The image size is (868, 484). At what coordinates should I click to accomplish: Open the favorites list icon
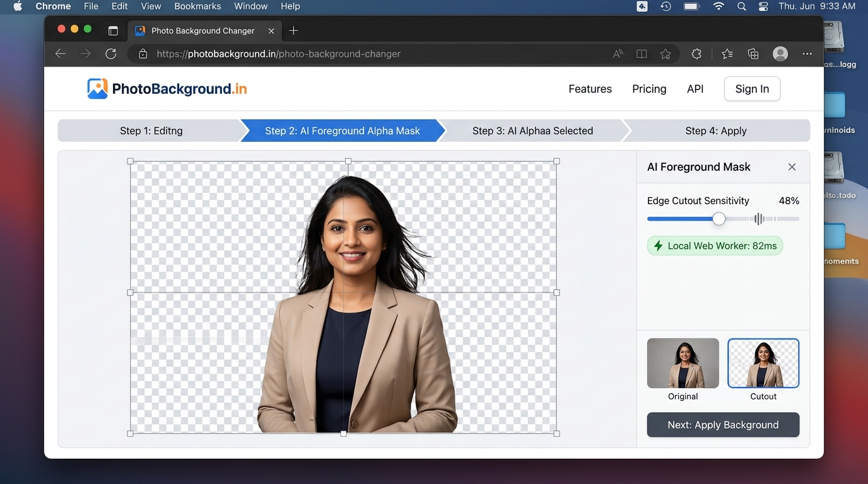[727, 54]
